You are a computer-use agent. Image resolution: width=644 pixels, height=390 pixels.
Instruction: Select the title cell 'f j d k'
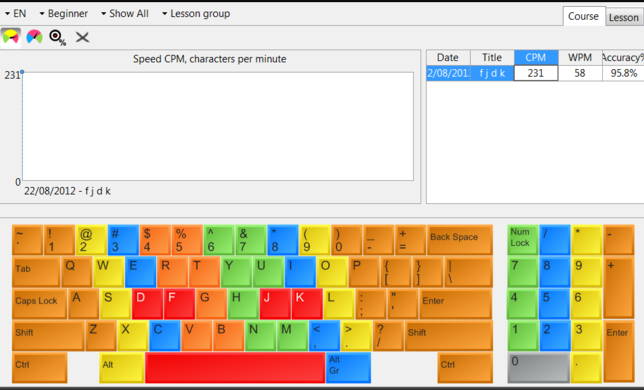coord(492,73)
